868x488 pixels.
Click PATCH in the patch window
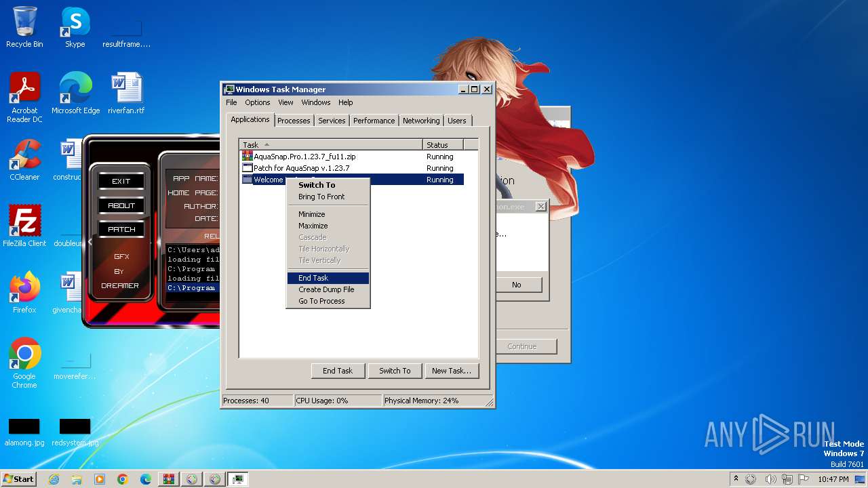click(x=121, y=229)
